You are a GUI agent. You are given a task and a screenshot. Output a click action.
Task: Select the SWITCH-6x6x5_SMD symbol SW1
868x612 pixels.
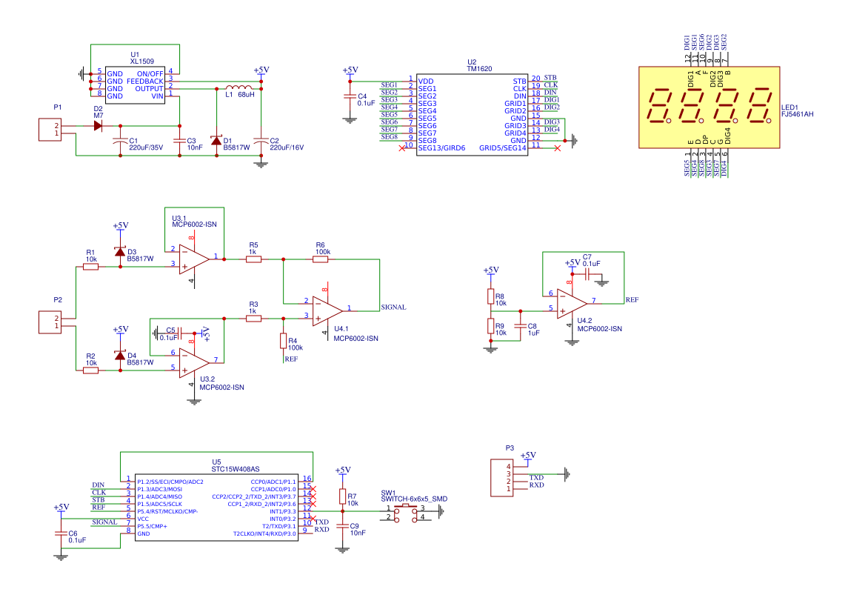coord(405,513)
